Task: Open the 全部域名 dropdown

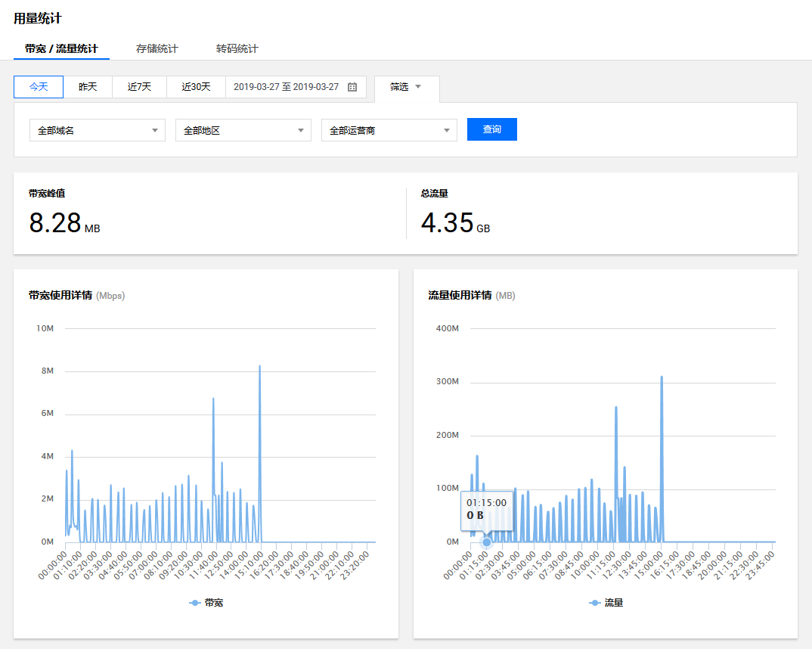Action: click(98, 131)
